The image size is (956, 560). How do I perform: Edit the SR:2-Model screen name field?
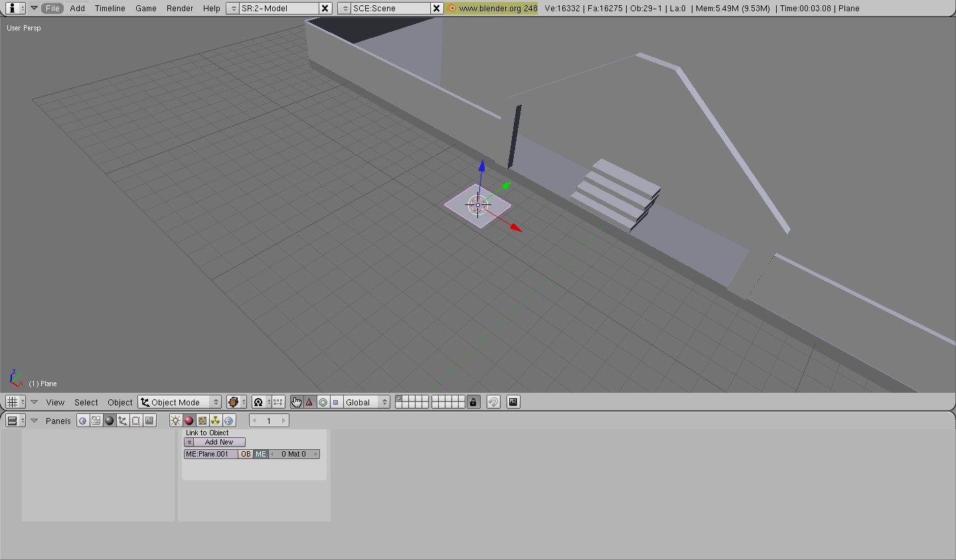tap(279, 8)
